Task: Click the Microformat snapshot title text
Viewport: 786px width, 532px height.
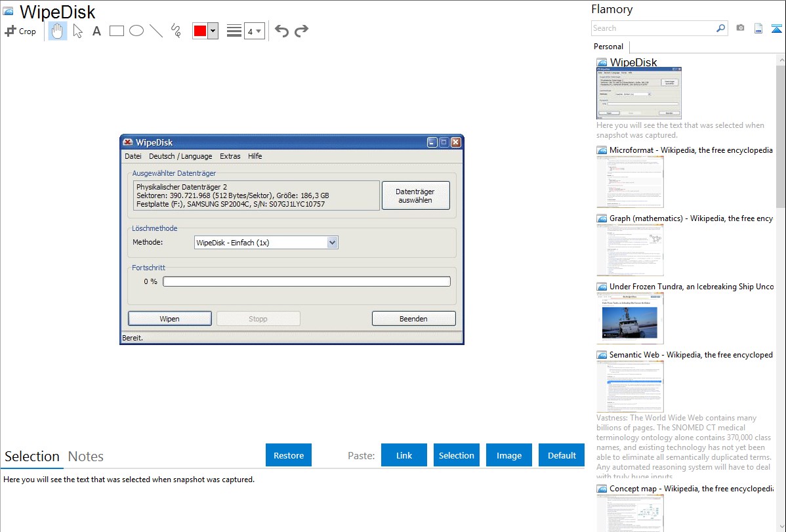Action: [x=691, y=150]
